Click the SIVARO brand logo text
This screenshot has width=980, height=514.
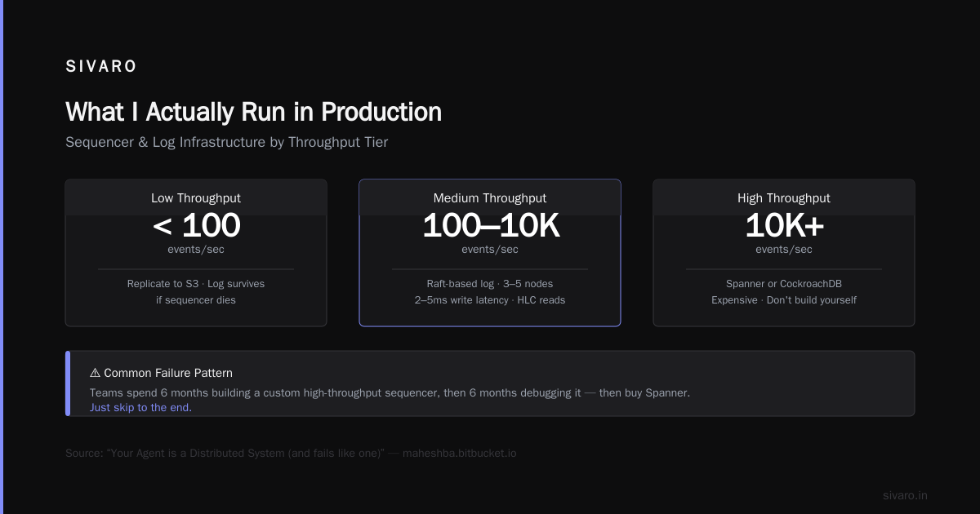tap(101, 67)
